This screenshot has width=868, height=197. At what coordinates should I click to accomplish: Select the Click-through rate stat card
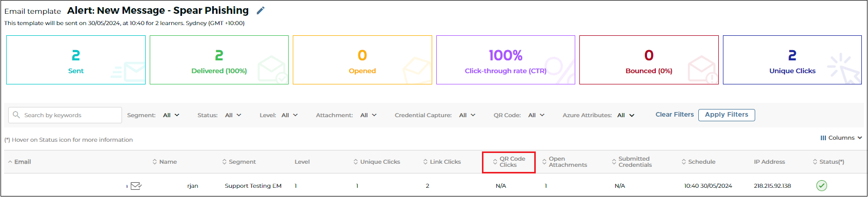pyautogui.click(x=506, y=60)
